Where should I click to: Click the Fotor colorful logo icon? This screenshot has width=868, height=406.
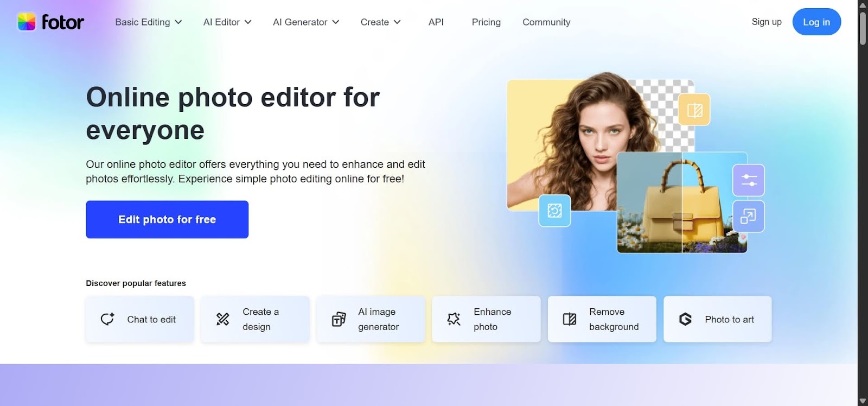[x=27, y=22]
